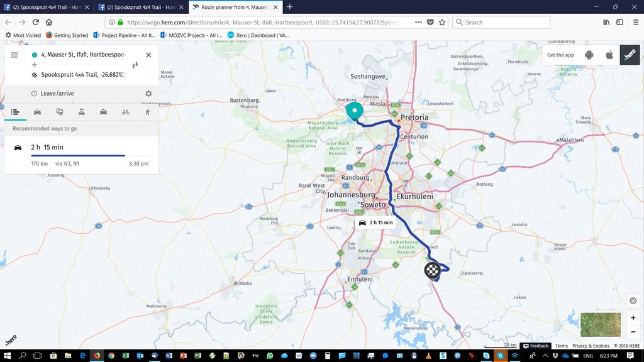644x362 pixels.
Task: Click the wego.here.com address bar
Action: pyautogui.click(x=263, y=22)
